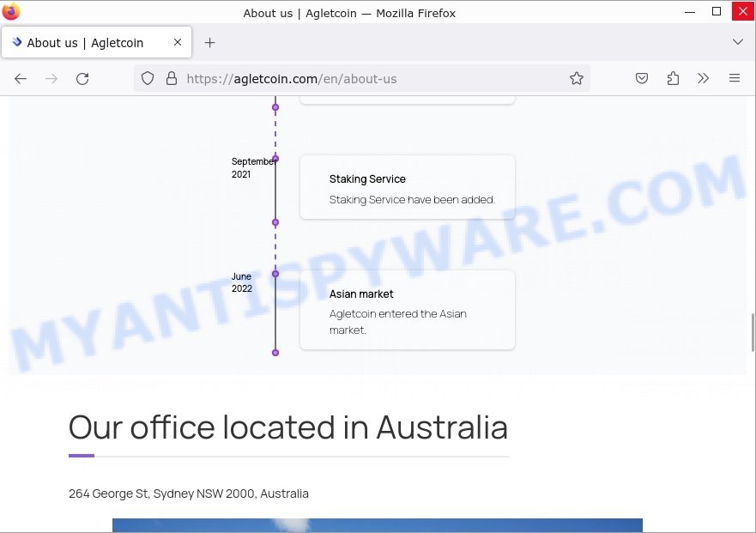Select the September 2021 timeline marker dot
The width and height of the screenshot is (756, 533).
[x=275, y=159]
